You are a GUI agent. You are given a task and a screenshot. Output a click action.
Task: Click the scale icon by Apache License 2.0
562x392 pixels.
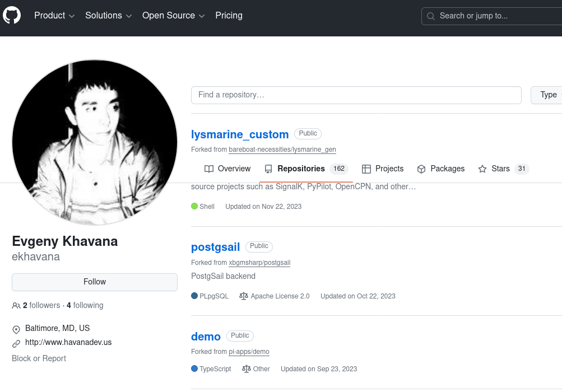pyautogui.click(x=243, y=296)
